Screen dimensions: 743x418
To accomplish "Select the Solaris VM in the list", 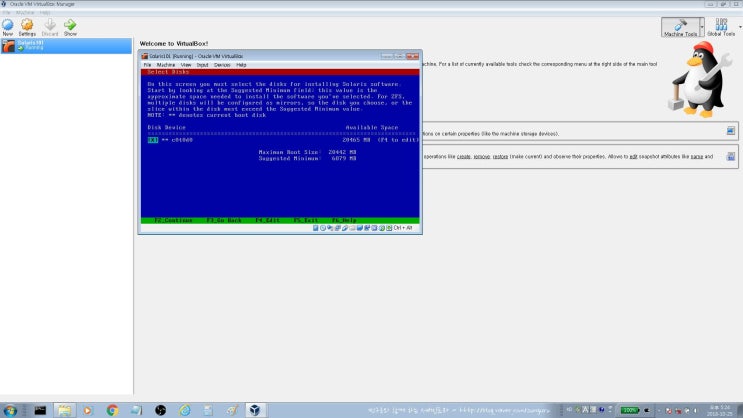I will 66,45.
